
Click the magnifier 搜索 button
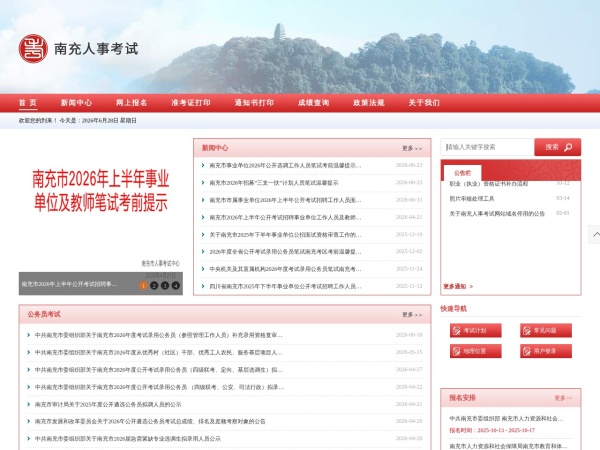click(x=558, y=147)
